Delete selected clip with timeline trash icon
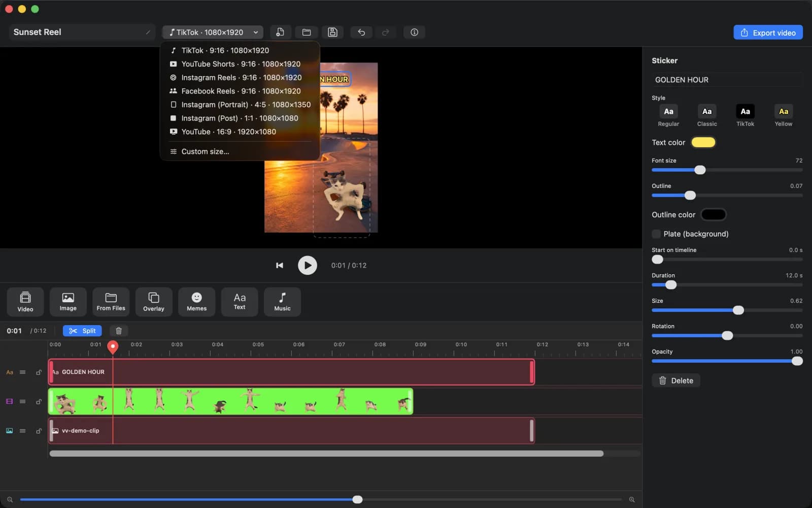The width and height of the screenshot is (812, 508). [119, 331]
